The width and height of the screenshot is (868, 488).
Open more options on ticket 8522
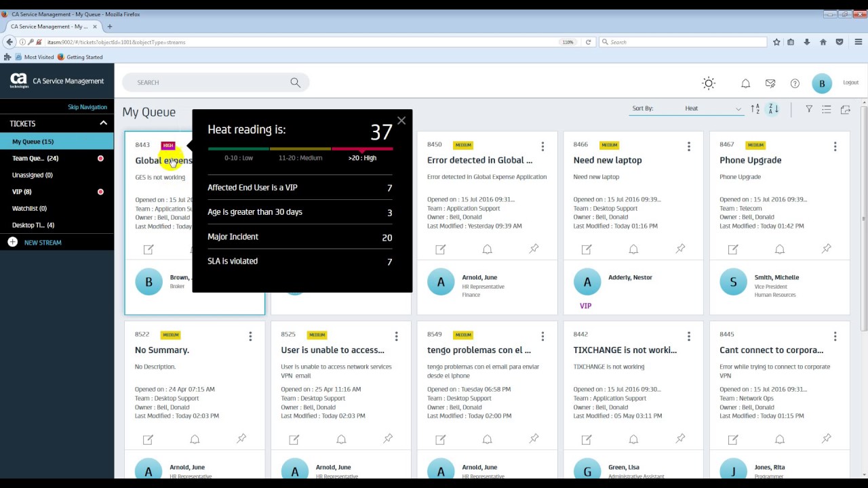(x=250, y=336)
